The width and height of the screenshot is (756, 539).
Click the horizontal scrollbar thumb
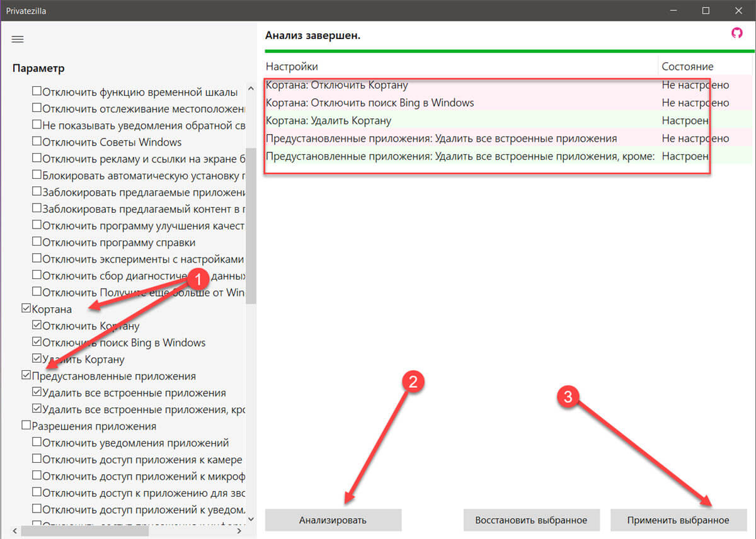point(84,531)
